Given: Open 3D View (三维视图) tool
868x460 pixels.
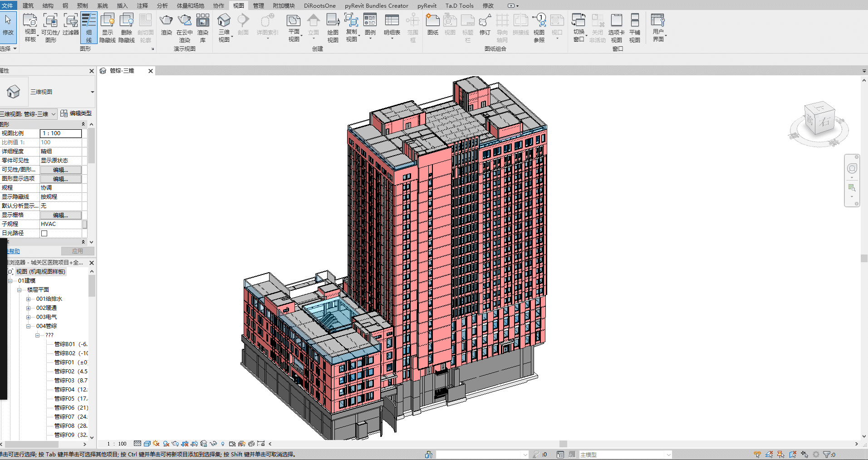Looking at the screenshot, I should point(224,28).
